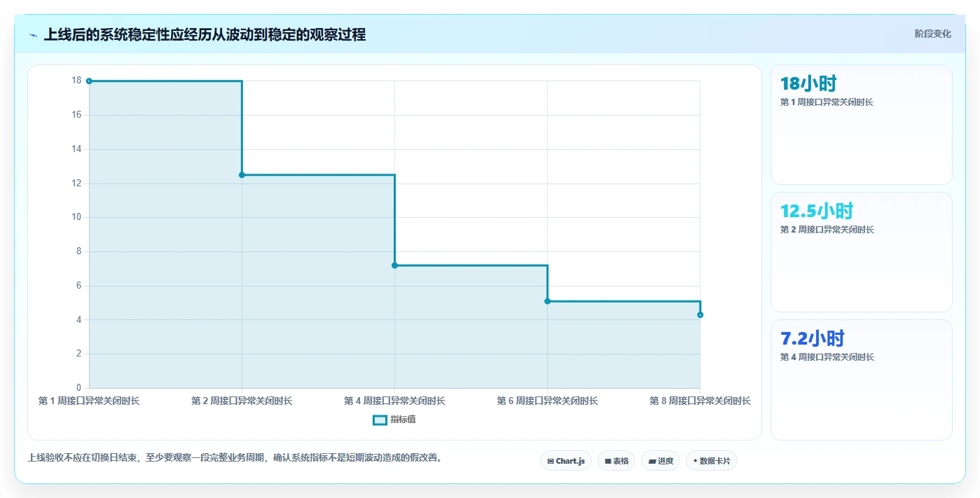Click the 第 8 周 final data point
980x498 pixels.
(700, 315)
